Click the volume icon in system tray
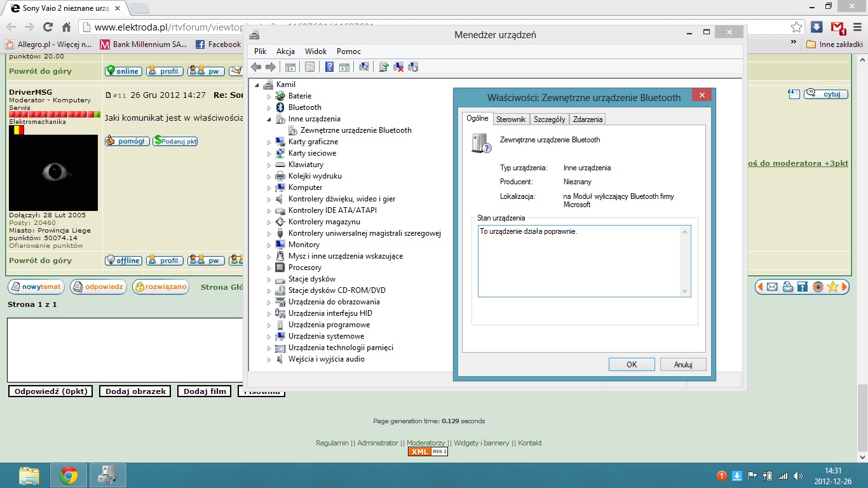Screen dimensions: 868x488 798,476
